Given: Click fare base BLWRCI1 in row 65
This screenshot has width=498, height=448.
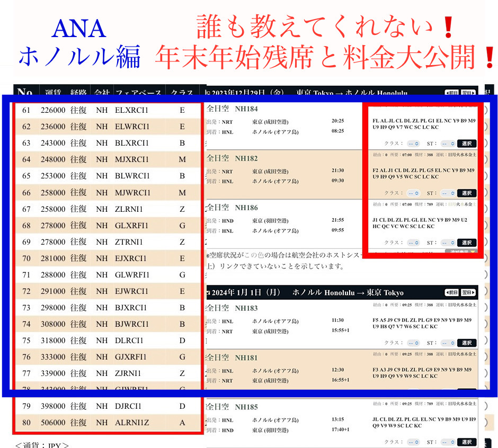Looking at the screenshot, I should tap(132, 176).
